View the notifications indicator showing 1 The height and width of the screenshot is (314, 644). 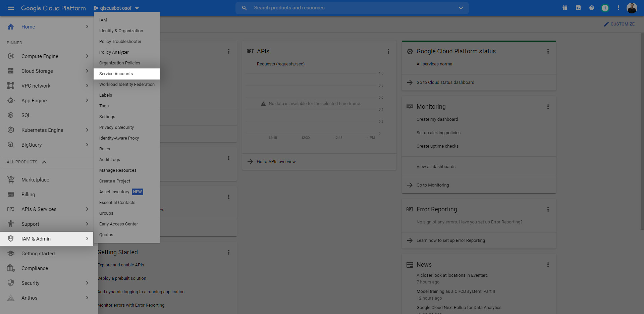[x=605, y=7]
